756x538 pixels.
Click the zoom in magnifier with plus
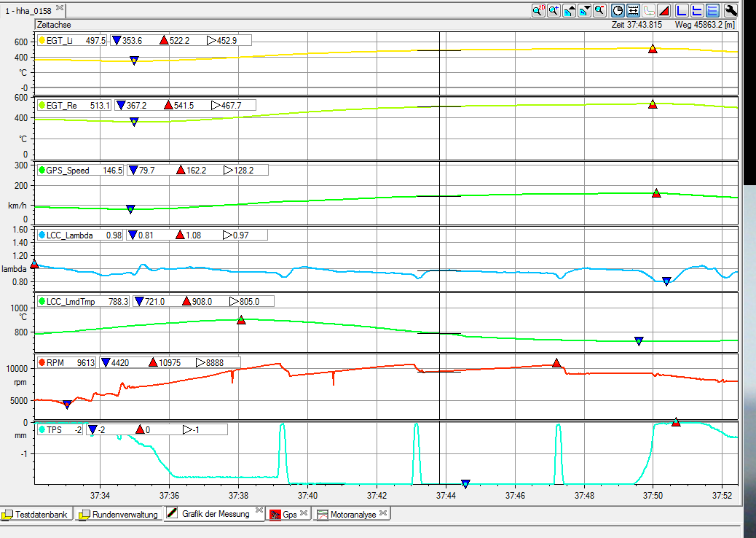click(x=554, y=10)
